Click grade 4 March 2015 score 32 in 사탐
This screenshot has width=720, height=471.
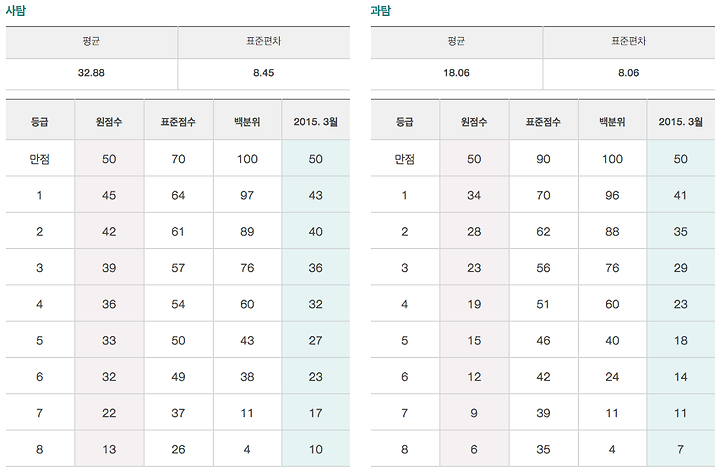[315, 304]
